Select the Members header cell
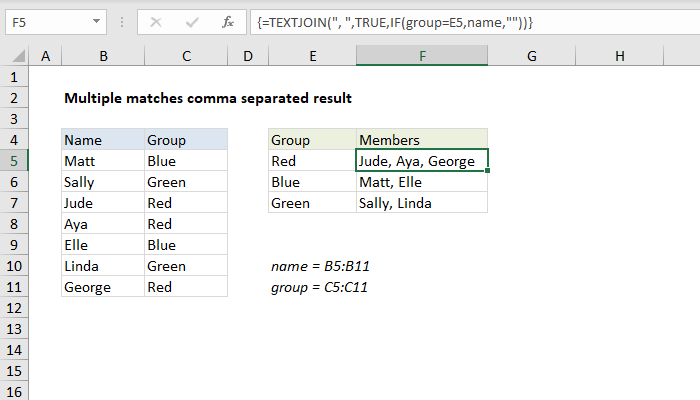Viewport: 700px width, 400px height. click(422, 140)
